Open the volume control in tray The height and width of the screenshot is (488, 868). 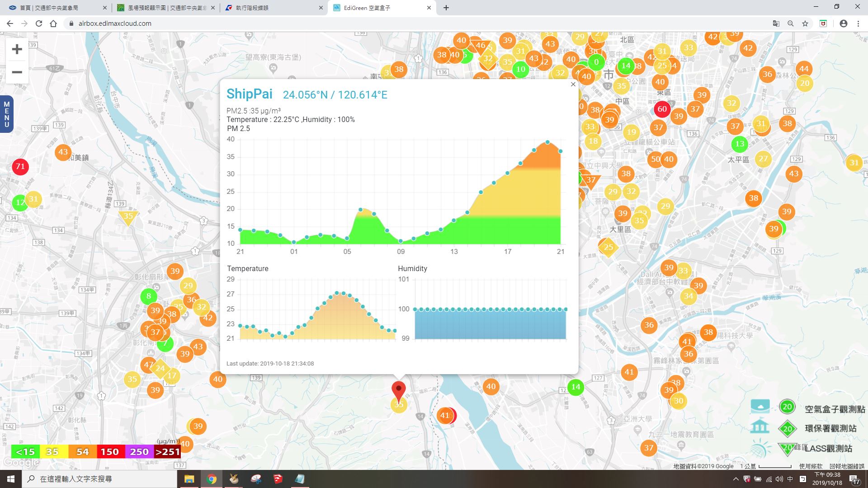pos(779,479)
